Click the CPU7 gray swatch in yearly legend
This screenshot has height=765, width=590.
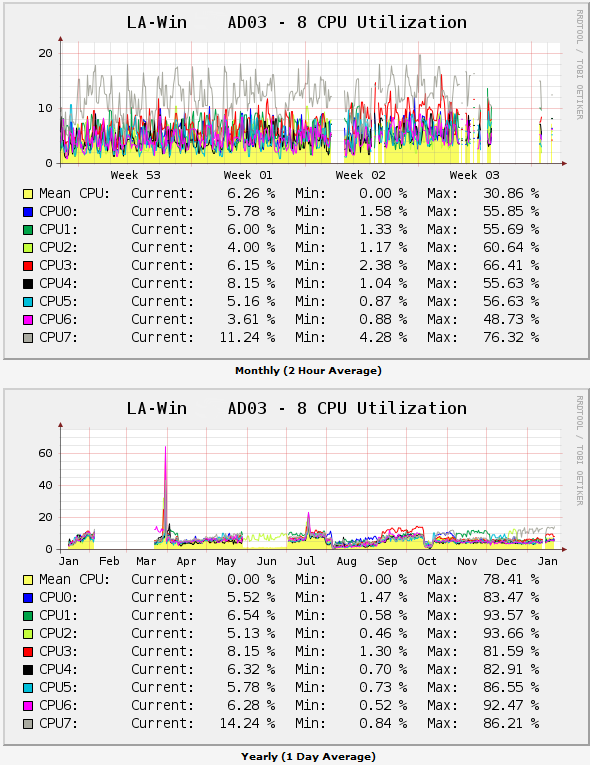pos(28,724)
